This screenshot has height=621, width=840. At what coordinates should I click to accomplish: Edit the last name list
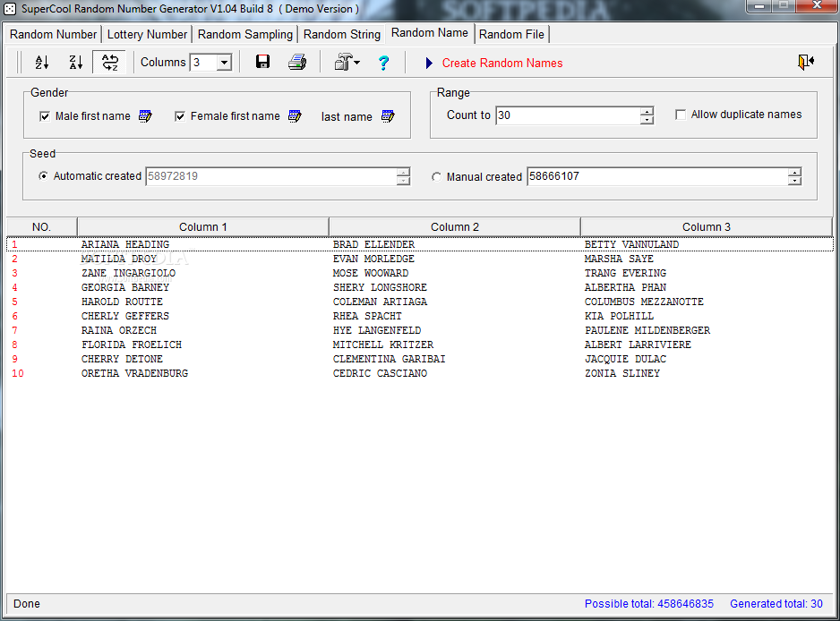(x=388, y=116)
